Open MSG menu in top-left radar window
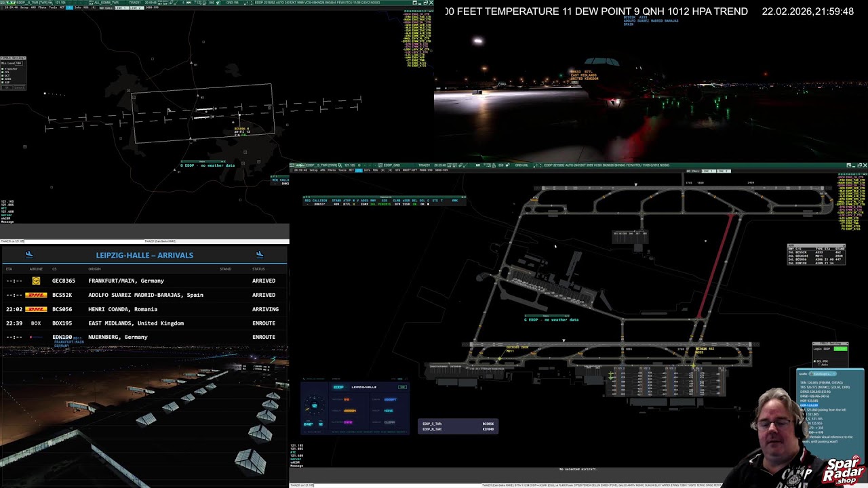The height and width of the screenshot is (488, 868). coord(86,7)
